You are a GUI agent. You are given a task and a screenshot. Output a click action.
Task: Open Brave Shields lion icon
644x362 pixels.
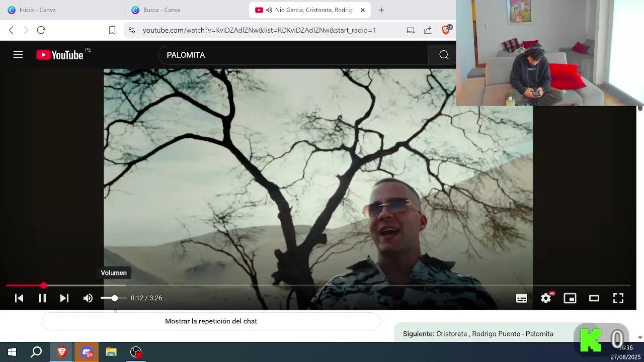point(446,30)
